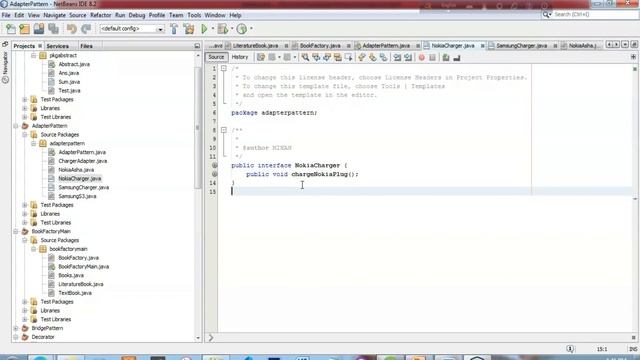This screenshot has width=640, height=360.
Task: Expand the BridgePattern project node
Action: click(16, 328)
